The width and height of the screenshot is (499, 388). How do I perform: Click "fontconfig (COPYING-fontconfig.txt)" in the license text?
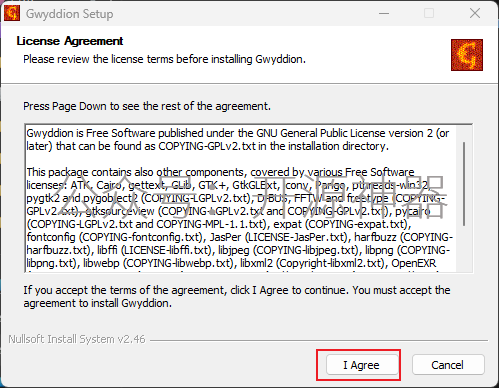pos(115,237)
